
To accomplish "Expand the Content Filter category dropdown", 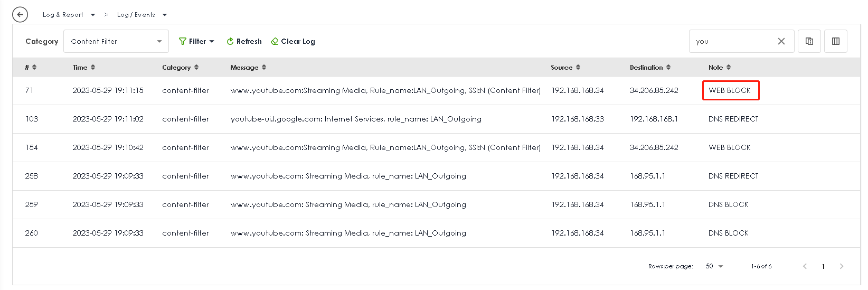I will tap(116, 41).
